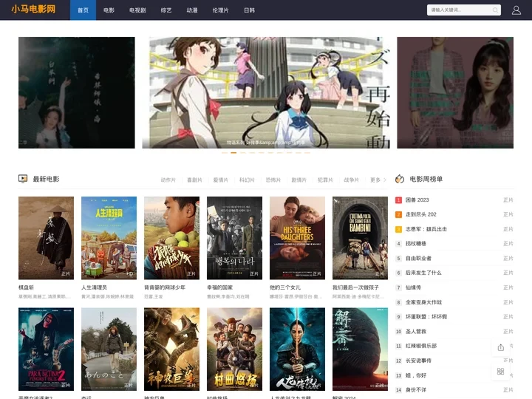Select the last carousel indicator dot
Screen dimensions: 532x399
[307, 153]
